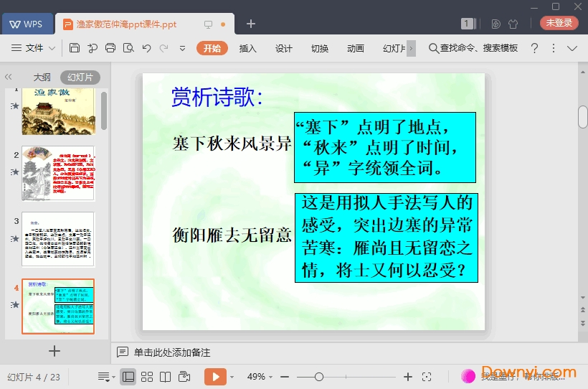Start slideshow with the orange play button

(x=215, y=377)
